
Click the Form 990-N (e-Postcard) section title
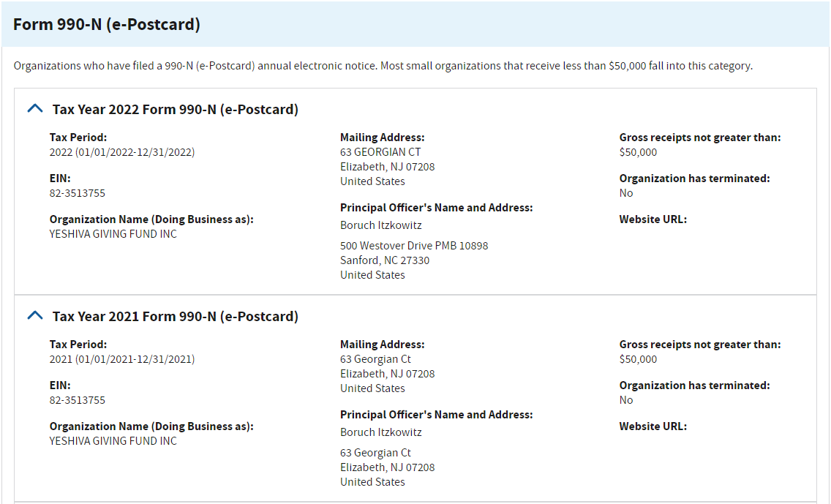point(107,24)
